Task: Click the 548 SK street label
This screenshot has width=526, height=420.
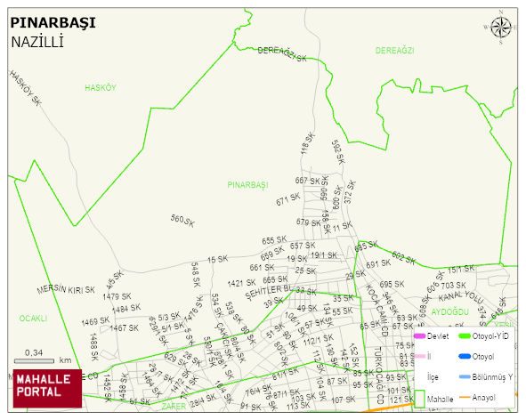Action: (x=196, y=274)
